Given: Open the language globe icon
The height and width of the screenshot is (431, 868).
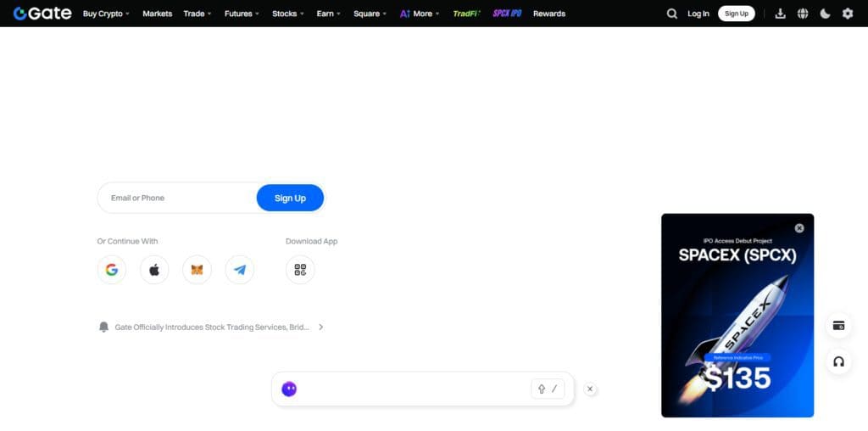Looking at the screenshot, I should pos(803,14).
